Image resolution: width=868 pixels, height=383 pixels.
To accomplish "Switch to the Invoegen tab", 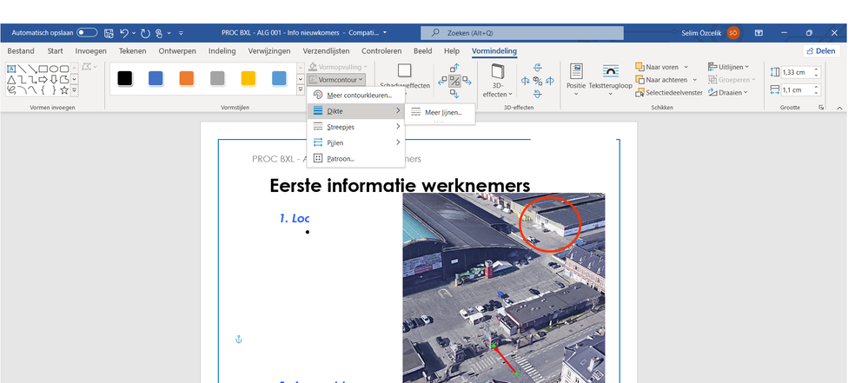I will pyautogui.click(x=90, y=51).
